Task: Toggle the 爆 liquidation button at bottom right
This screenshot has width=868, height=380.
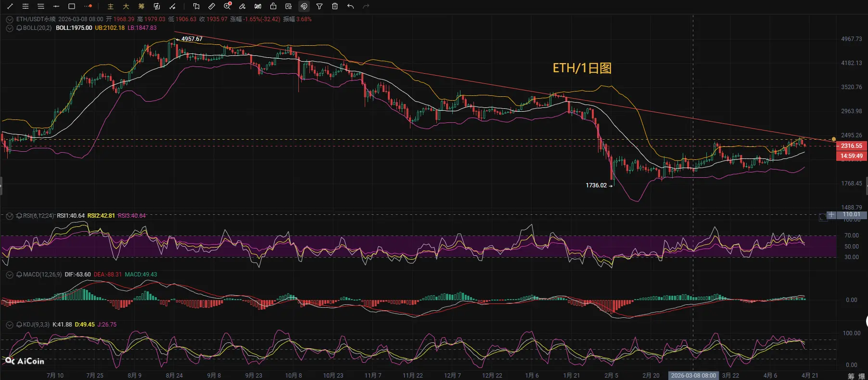Action: tap(862, 376)
